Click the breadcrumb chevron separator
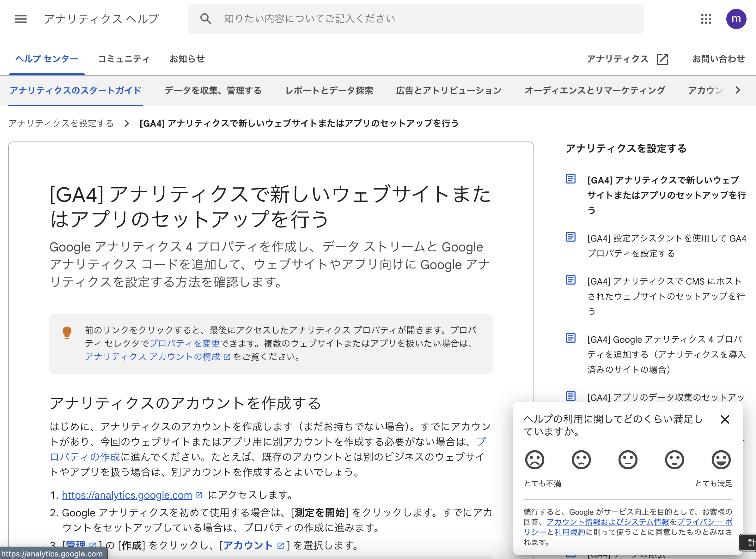This screenshot has height=559, width=756. (127, 123)
